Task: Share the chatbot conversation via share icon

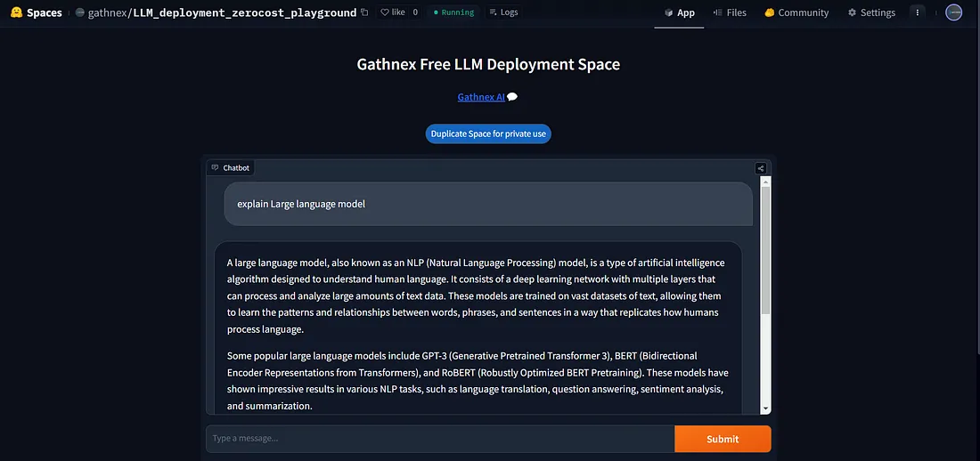Action: click(760, 168)
